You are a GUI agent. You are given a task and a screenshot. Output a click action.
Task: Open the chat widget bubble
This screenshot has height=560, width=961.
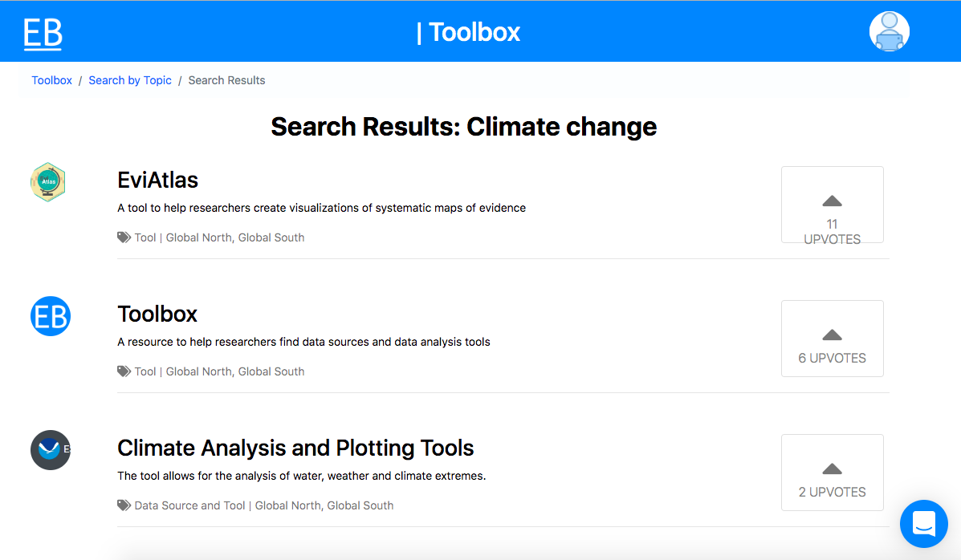click(x=923, y=524)
